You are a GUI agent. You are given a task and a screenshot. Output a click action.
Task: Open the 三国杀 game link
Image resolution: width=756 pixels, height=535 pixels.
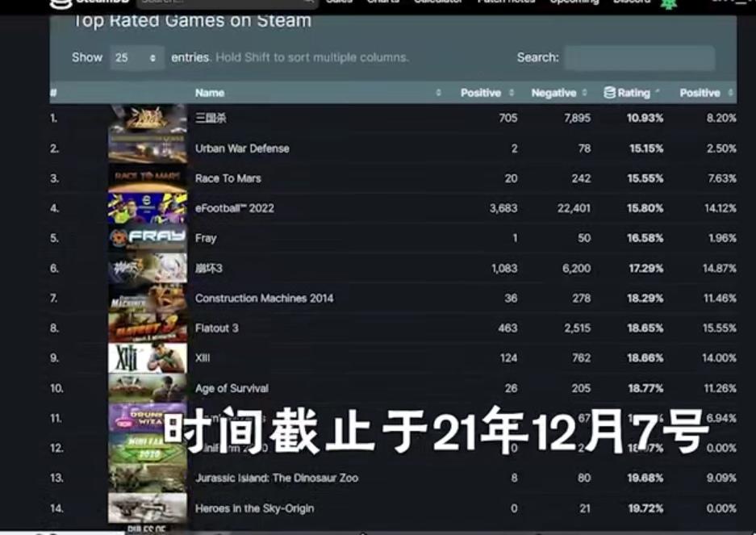[x=211, y=118]
